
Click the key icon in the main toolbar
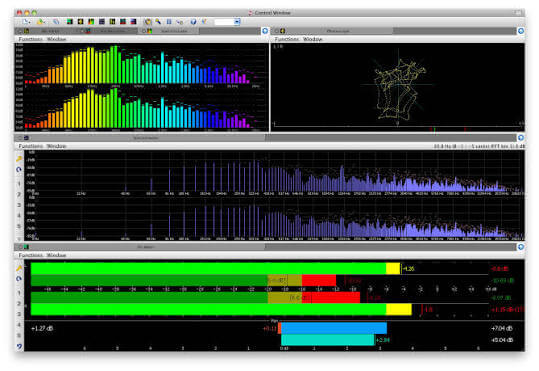[x=180, y=22]
